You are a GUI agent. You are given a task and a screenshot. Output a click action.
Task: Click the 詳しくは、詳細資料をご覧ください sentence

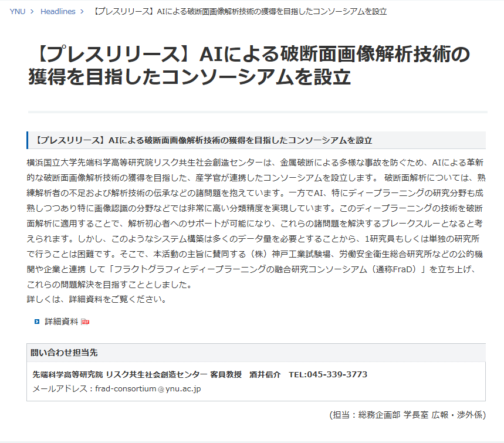coord(97,299)
